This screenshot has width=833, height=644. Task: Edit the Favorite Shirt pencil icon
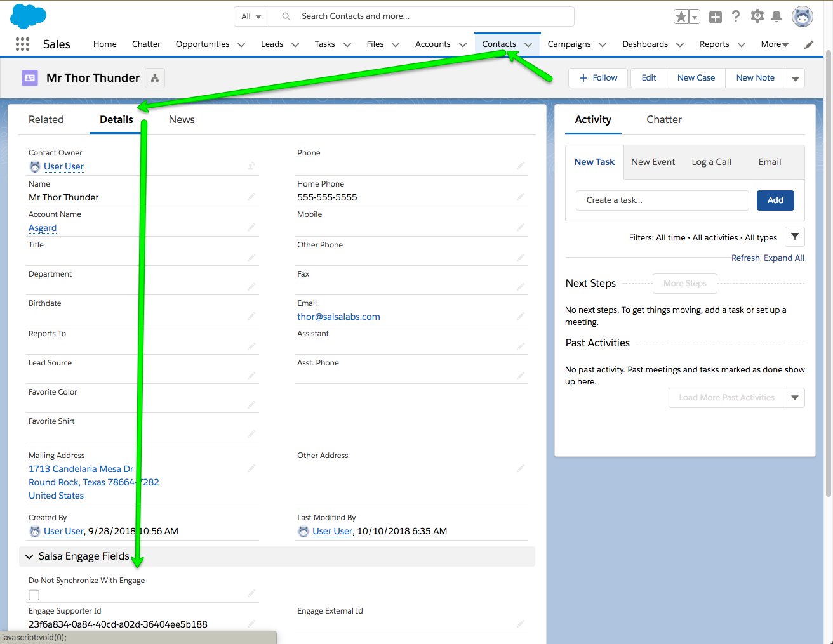(251, 434)
